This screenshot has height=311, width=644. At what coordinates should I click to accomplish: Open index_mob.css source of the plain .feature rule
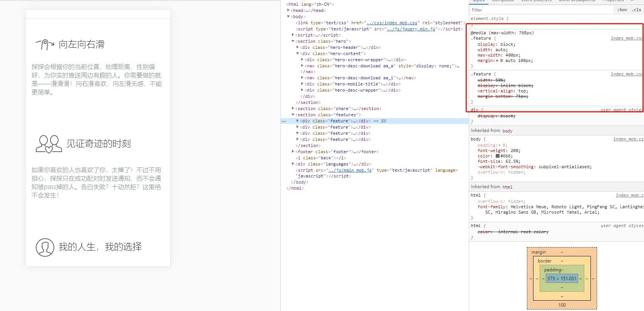(x=627, y=74)
